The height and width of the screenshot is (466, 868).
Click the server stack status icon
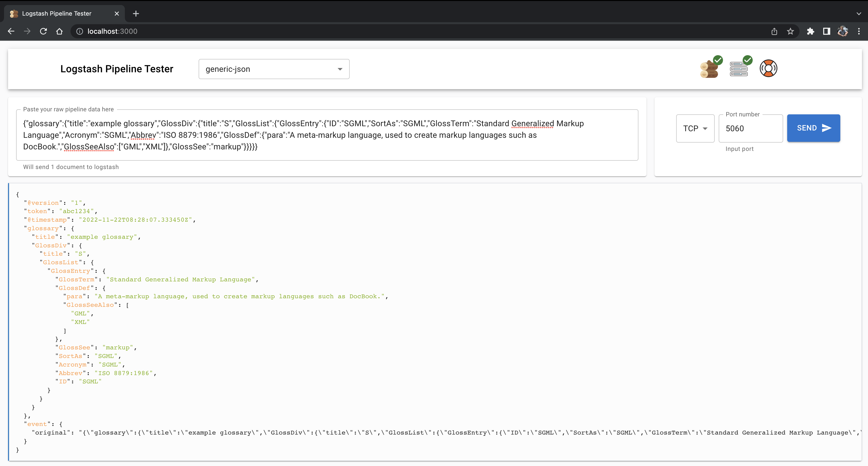pyautogui.click(x=739, y=69)
